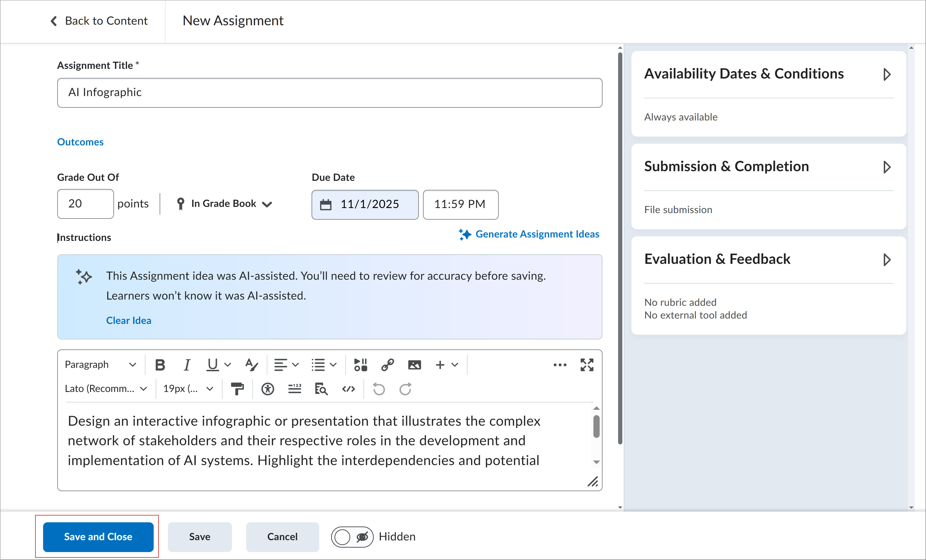This screenshot has height=560, width=926.
Task: Click the Assignment Title input field
Action: [x=329, y=92]
